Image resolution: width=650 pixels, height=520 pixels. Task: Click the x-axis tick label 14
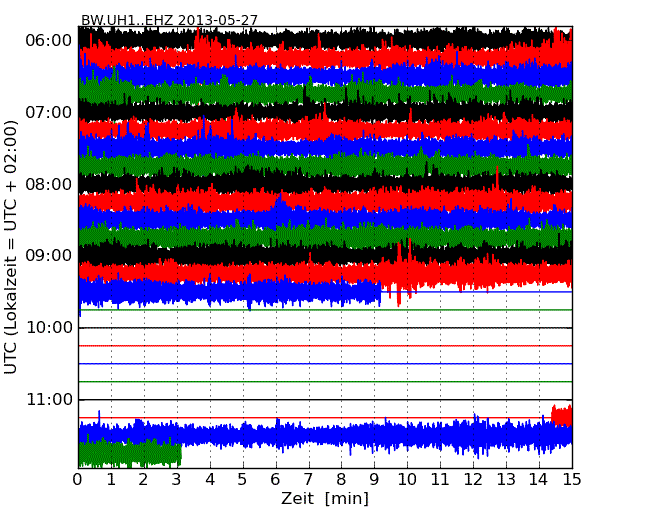click(x=539, y=479)
